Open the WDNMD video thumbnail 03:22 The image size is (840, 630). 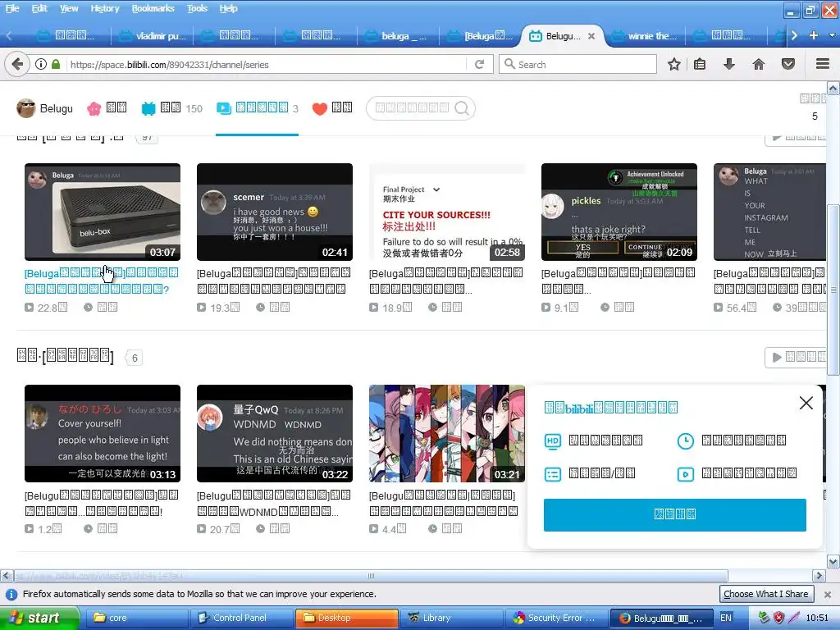pos(275,433)
